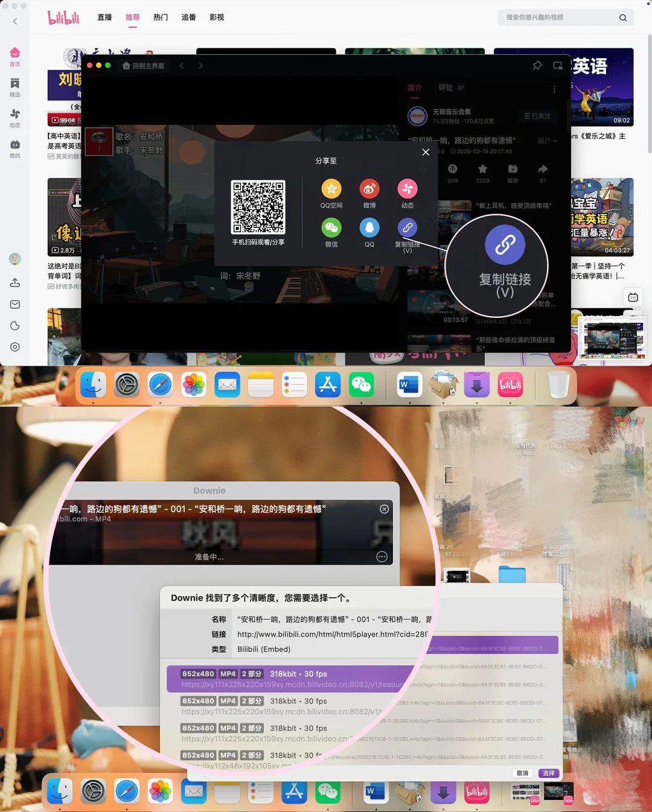Open related video with duration 03:13:57
The height and width of the screenshot is (812, 652).
coord(439,307)
